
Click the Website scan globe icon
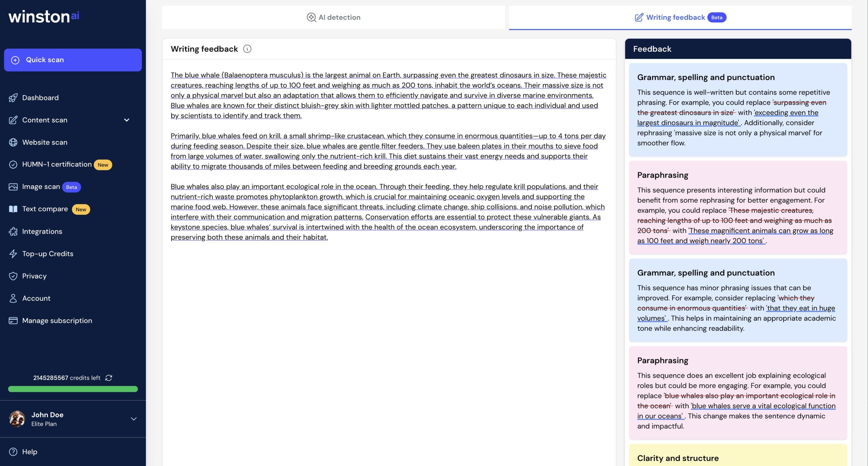(x=13, y=142)
